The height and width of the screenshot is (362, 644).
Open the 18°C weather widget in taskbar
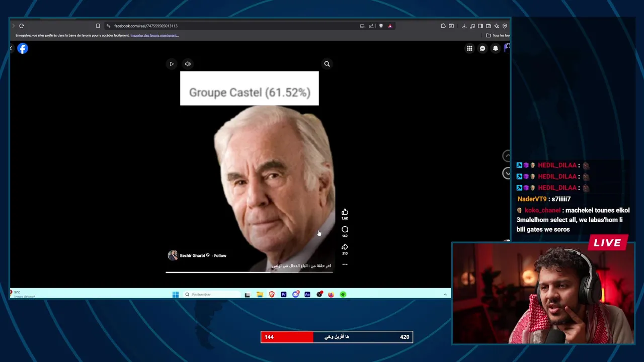23,294
